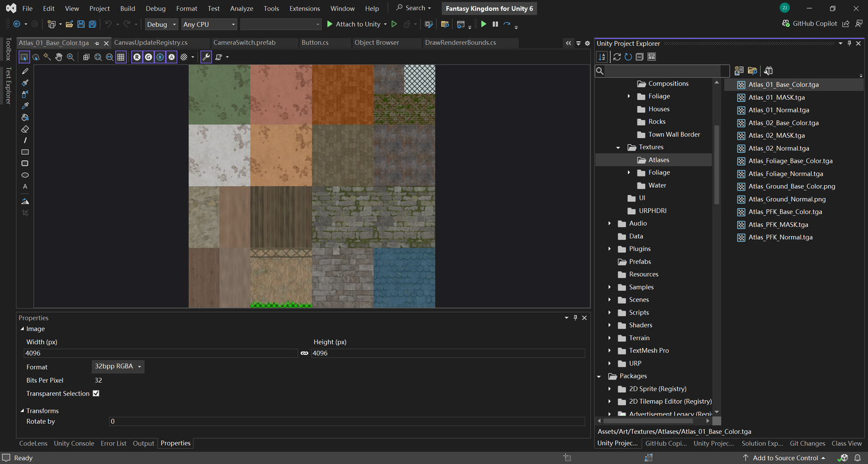Collapse the Textures folder node

tap(618, 148)
